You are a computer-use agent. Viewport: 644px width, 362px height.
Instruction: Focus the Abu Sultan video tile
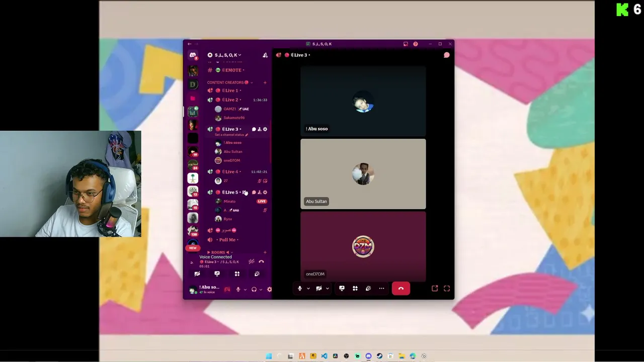tap(363, 174)
